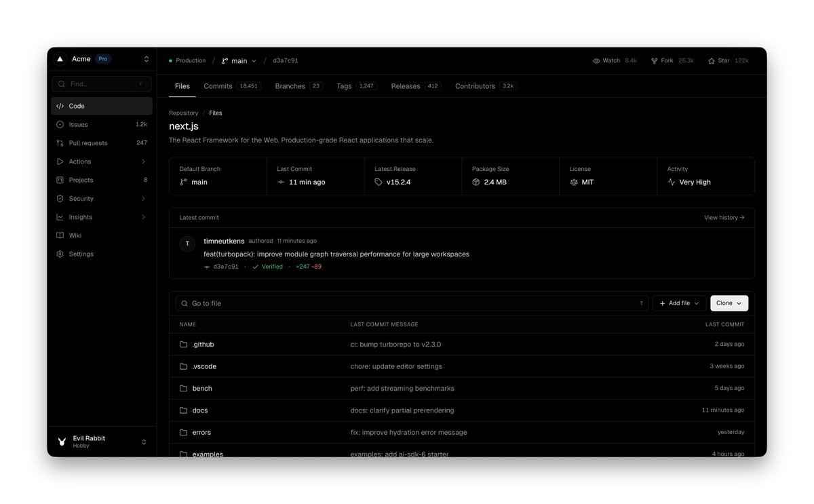Open the Evil Rabbit account switcher chevrons
Image resolution: width=814 pixels, height=504 pixels.
144,442
